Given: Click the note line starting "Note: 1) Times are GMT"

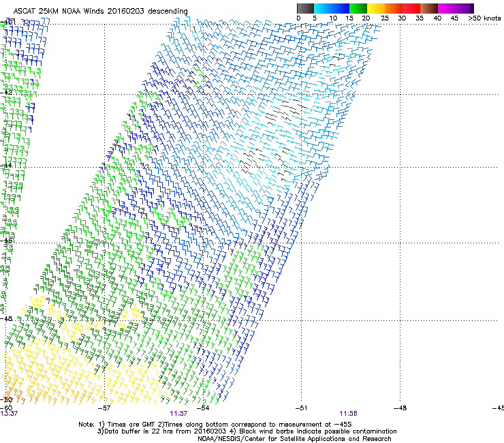Looking at the screenshot, I should tap(215, 425).
